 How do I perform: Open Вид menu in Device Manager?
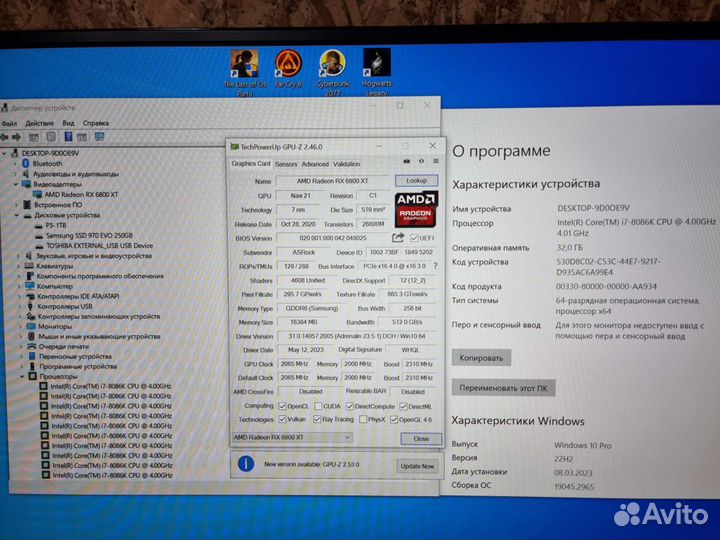(68, 123)
